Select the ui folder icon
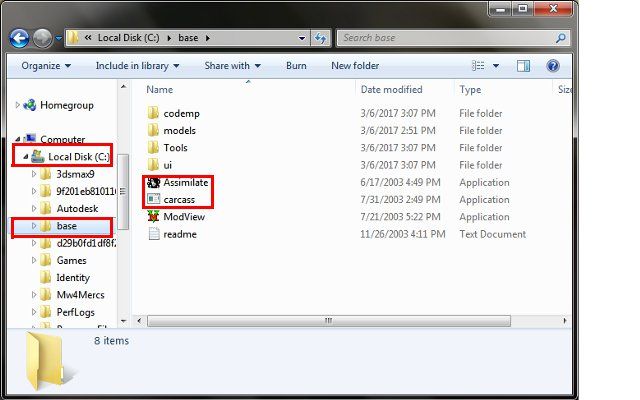 click(x=153, y=165)
